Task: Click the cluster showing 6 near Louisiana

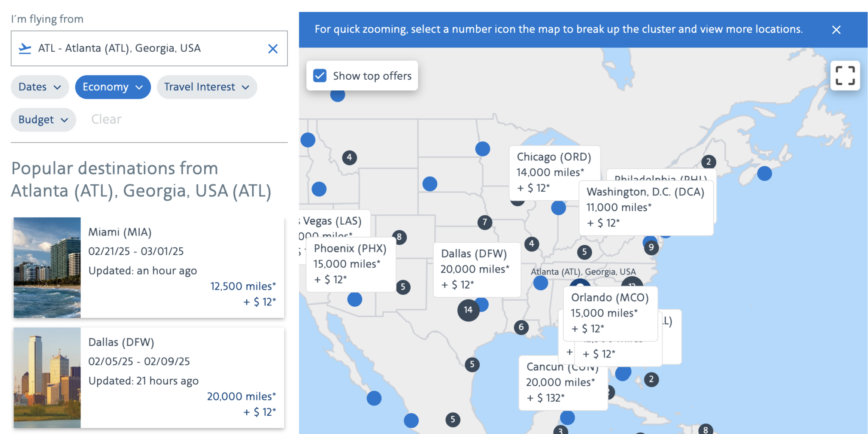Action: tap(521, 327)
